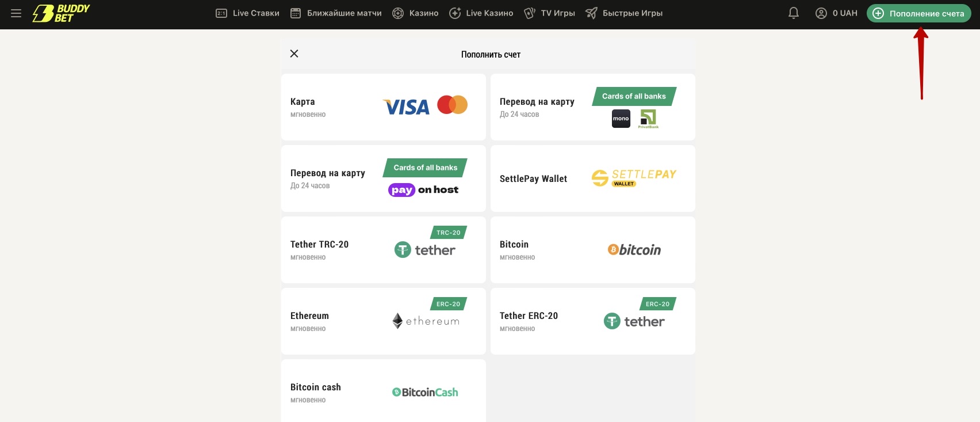Viewport: 980px width, 422px height.
Task: Select Bitcoin cash deposit option
Action: click(384, 391)
